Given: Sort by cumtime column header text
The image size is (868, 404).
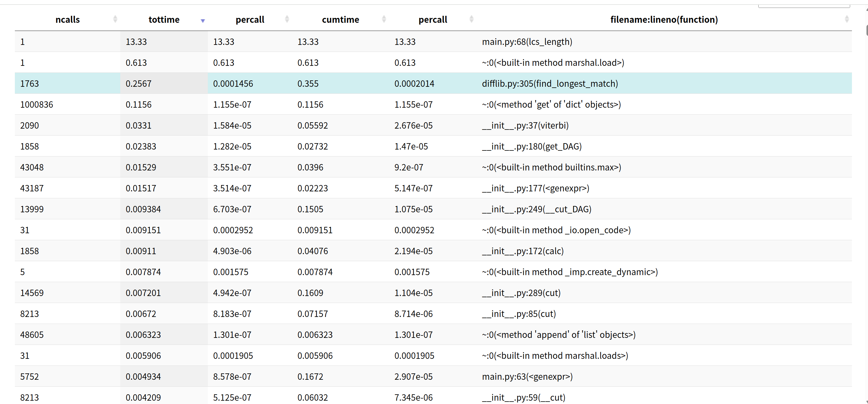Looking at the screenshot, I should [340, 19].
